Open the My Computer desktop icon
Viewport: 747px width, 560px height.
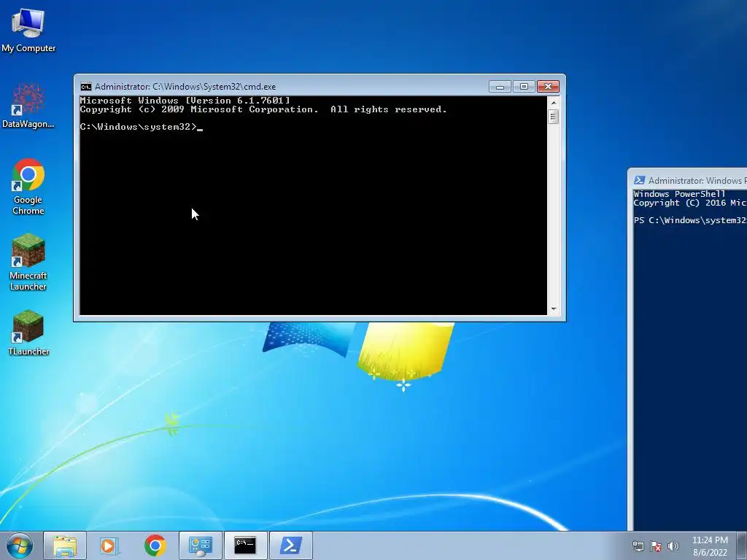[28, 29]
